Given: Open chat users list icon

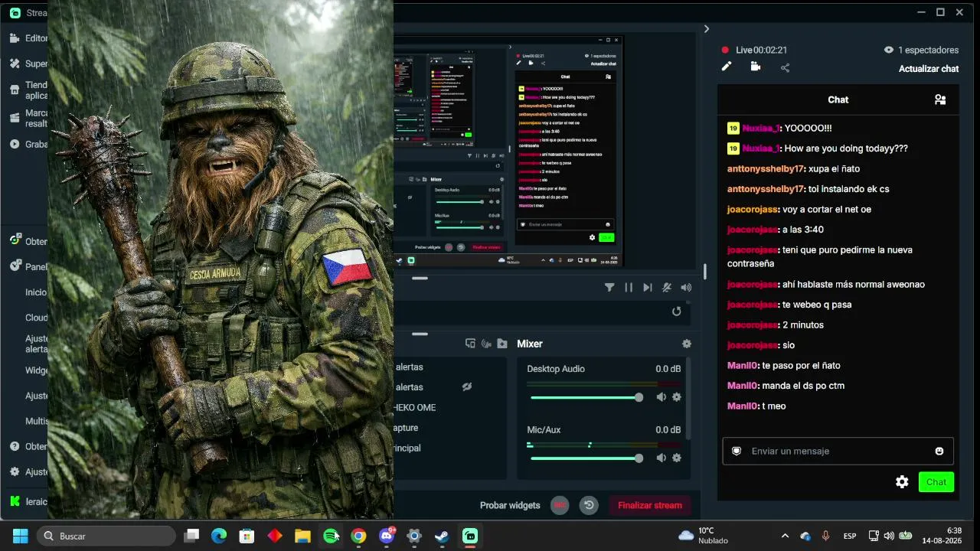Looking at the screenshot, I should (940, 99).
